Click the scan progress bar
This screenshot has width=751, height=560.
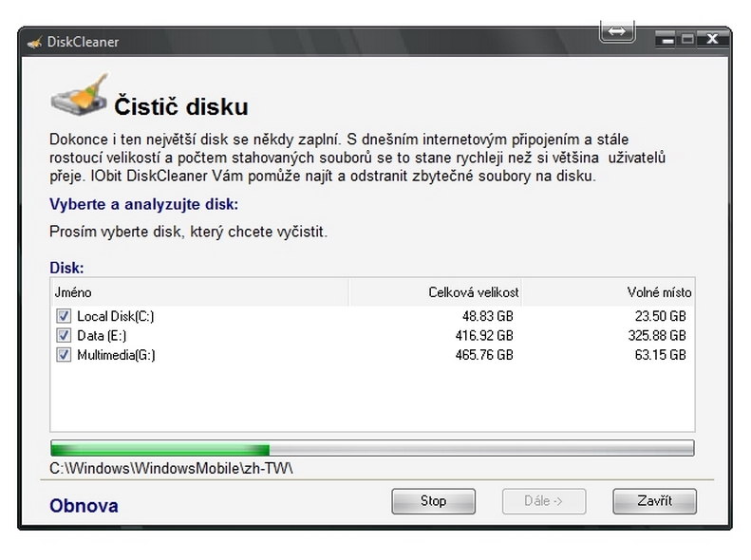tap(372, 449)
